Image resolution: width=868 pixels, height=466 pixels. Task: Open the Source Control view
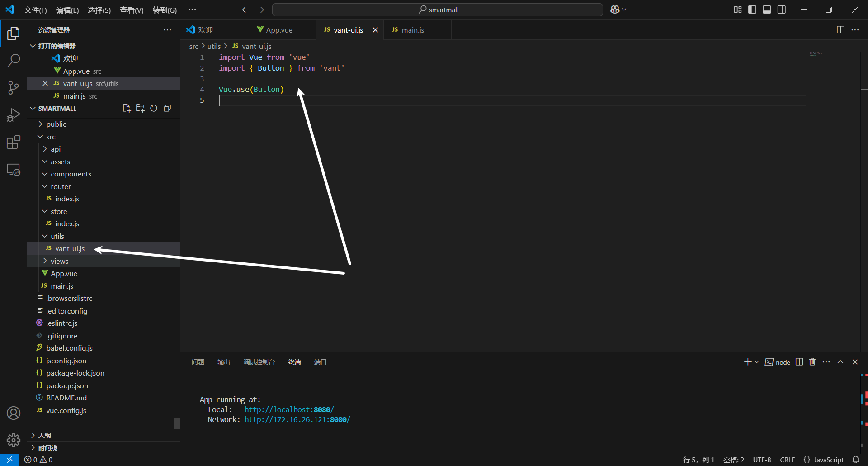14,88
